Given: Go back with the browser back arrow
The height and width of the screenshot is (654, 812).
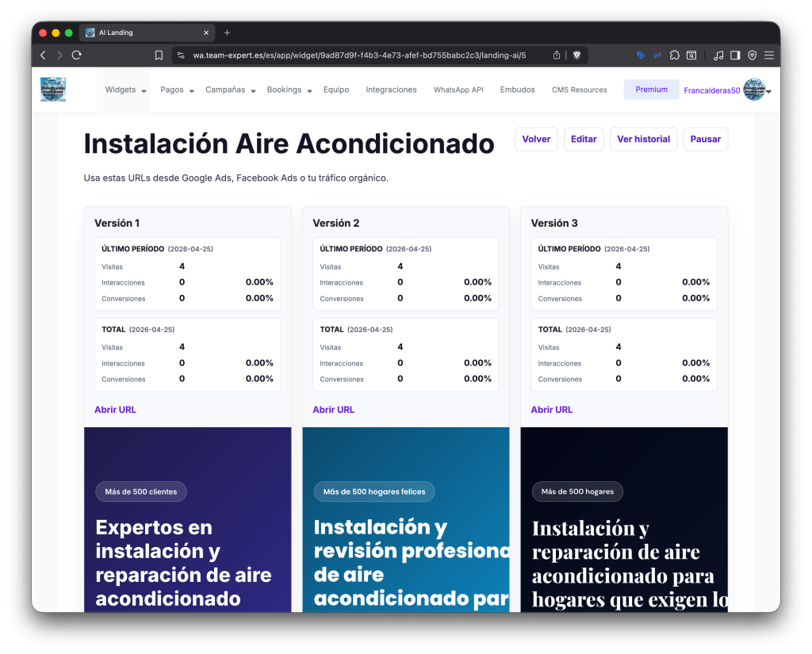Looking at the screenshot, I should click(x=43, y=55).
